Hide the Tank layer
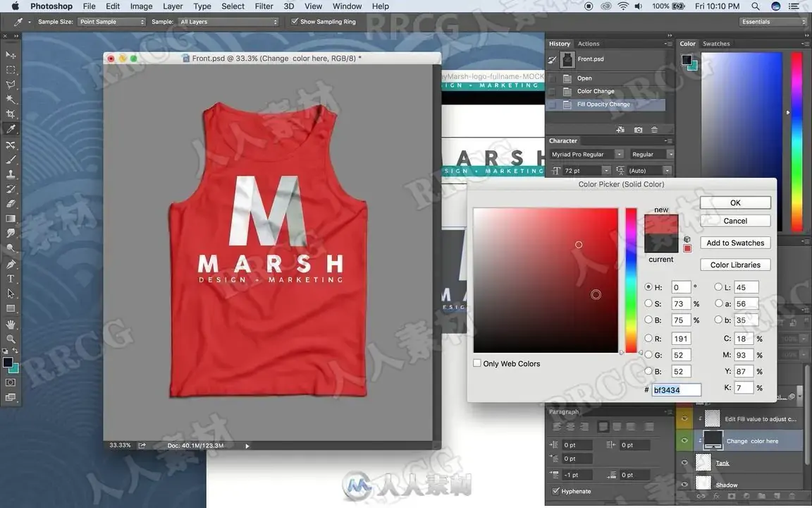 pyautogui.click(x=684, y=462)
